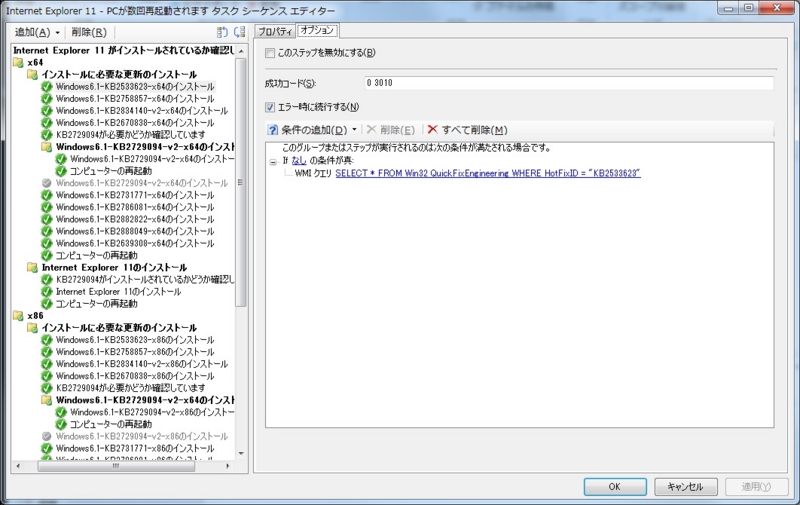Switch to the プロパティ tab
This screenshot has width=800, height=505.
pyautogui.click(x=275, y=32)
